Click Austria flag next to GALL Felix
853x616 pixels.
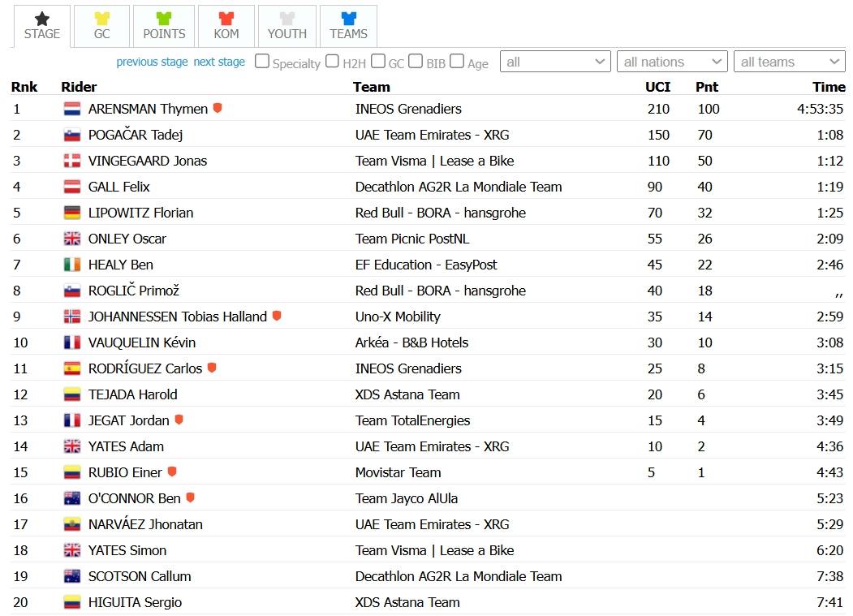click(x=71, y=187)
